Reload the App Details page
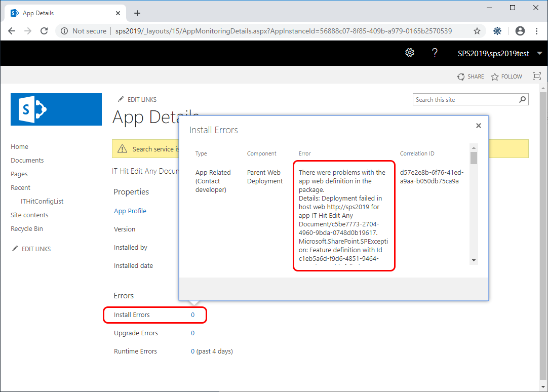 pos(44,31)
